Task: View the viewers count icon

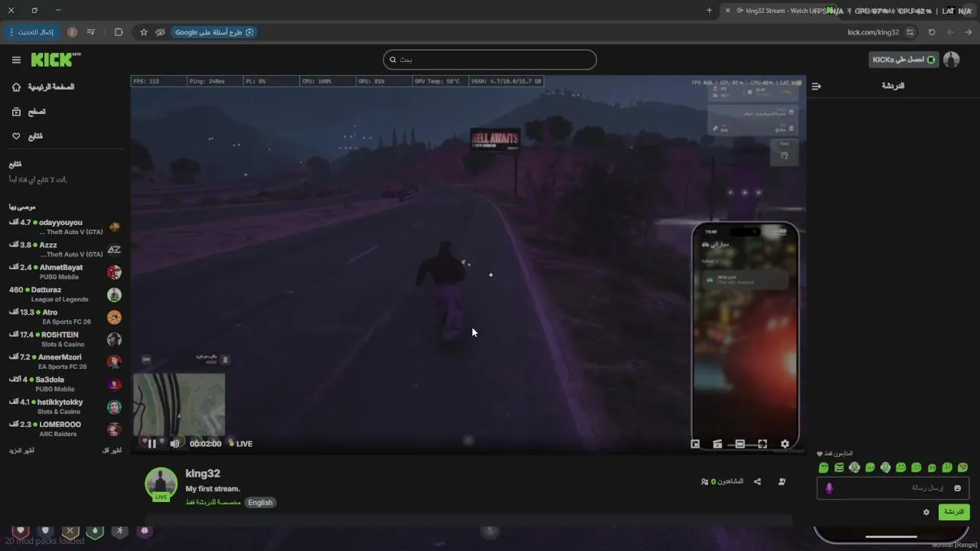Action: click(x=704, y=482)
